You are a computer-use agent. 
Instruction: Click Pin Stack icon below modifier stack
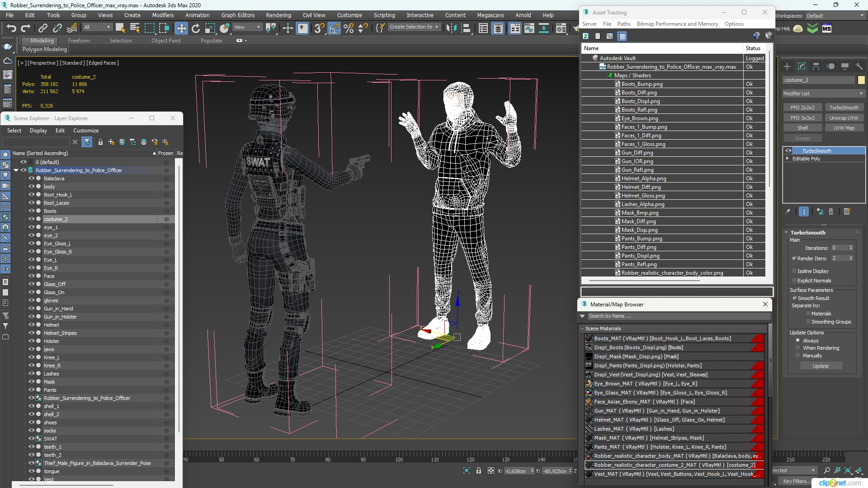click(788, 211)
